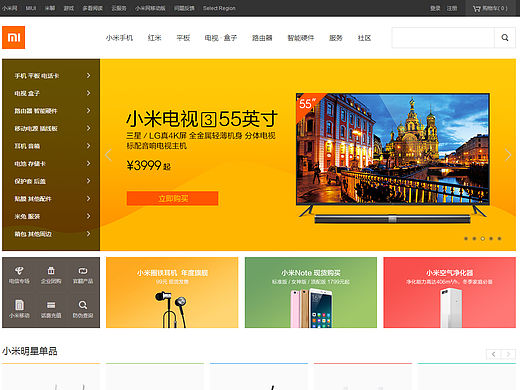
Task: Open 路由器 nav menu
Action: tap(262, 38)
